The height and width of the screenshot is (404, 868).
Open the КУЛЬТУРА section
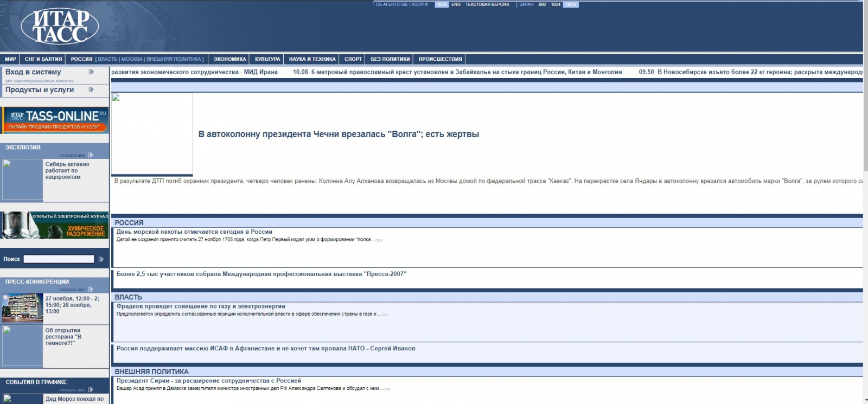click(x=267, y=59)
